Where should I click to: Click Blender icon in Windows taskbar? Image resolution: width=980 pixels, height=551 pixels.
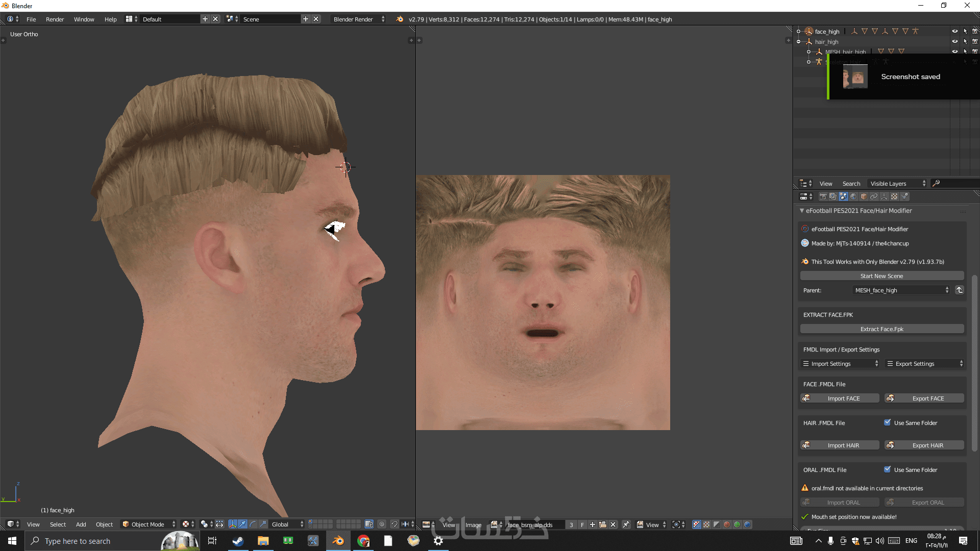338,541
